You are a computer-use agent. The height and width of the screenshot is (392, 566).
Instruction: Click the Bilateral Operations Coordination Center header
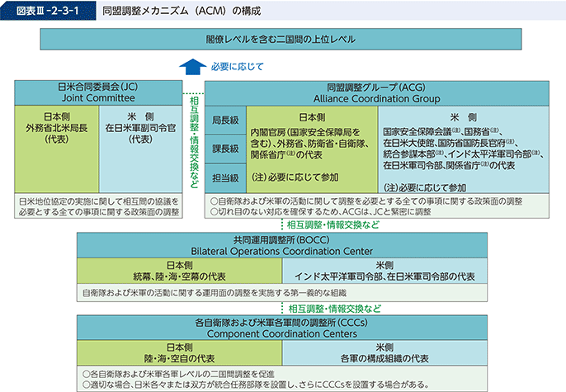[282, 244]
